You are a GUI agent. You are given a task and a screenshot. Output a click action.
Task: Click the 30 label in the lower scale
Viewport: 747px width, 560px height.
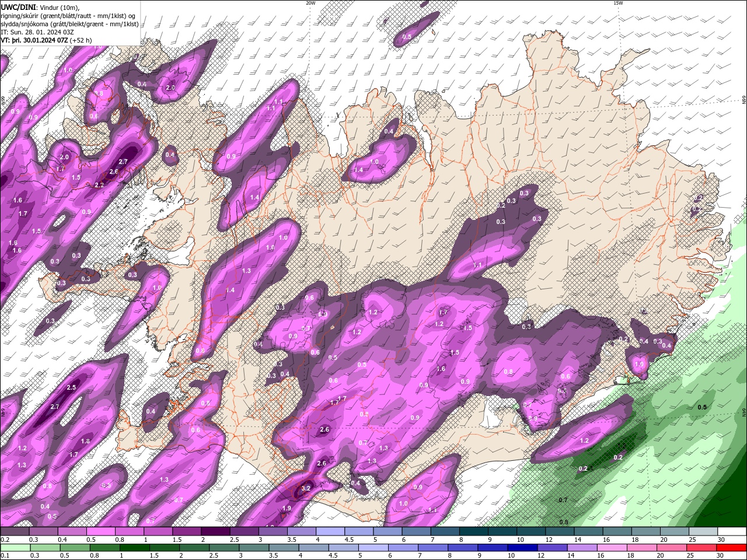point(720,555)
